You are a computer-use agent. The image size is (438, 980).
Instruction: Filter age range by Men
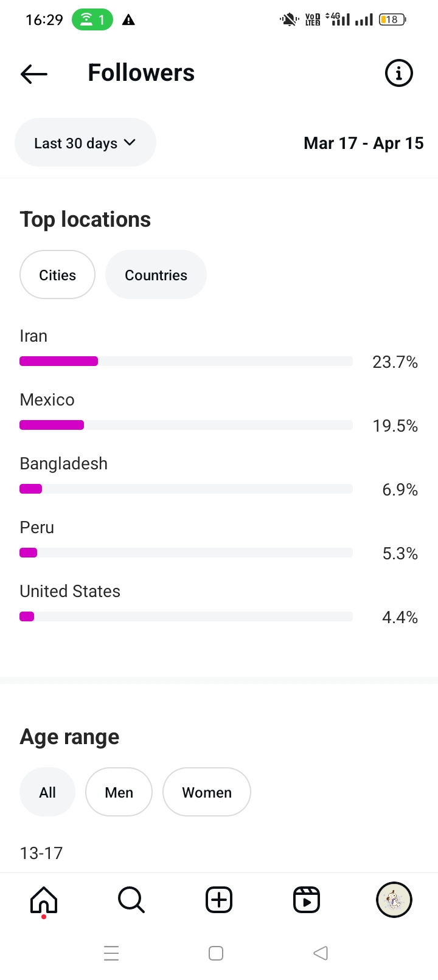point(119,792)
